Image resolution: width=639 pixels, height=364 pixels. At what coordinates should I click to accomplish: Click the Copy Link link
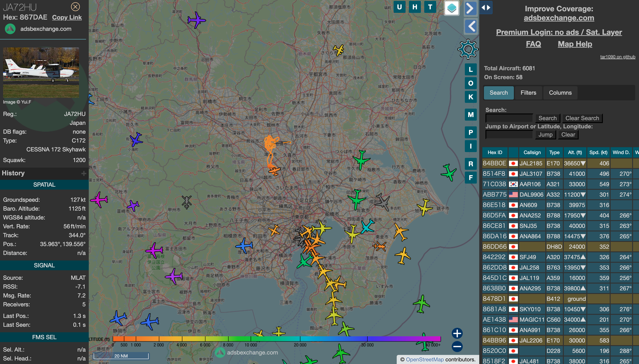click(x=67, y=17)
